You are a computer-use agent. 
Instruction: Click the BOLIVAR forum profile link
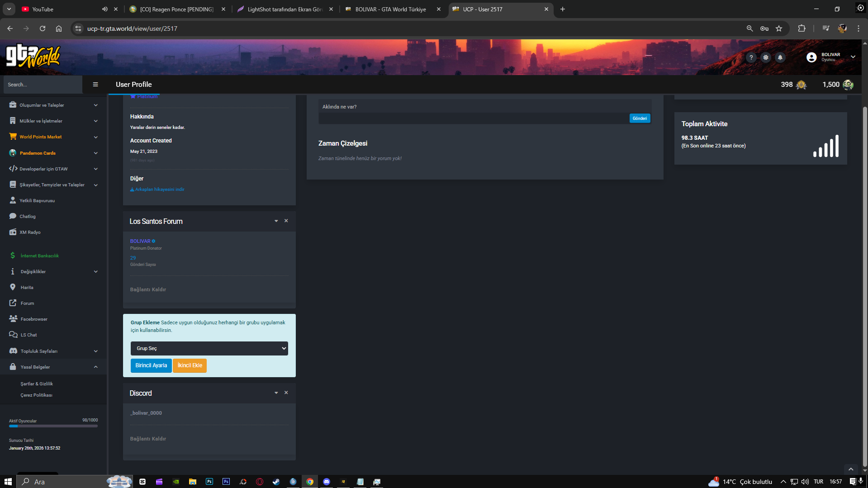point(140,241)
